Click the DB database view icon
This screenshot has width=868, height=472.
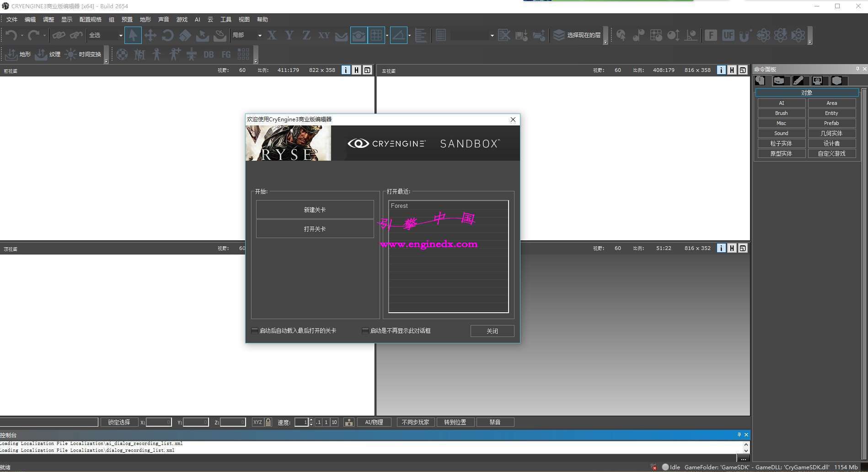click(x=209, y=54)
